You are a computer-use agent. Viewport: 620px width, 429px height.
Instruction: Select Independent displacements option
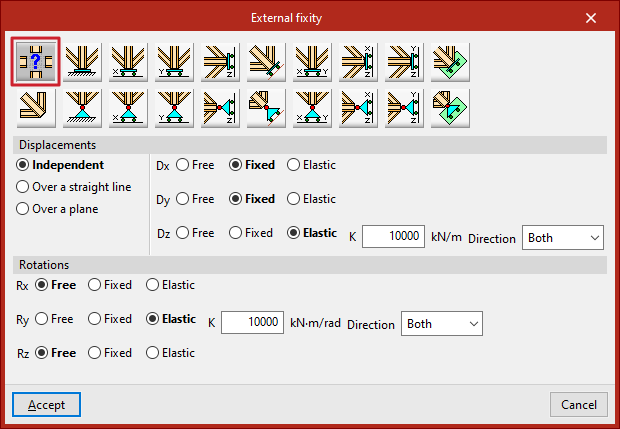[x=60, y=165]
